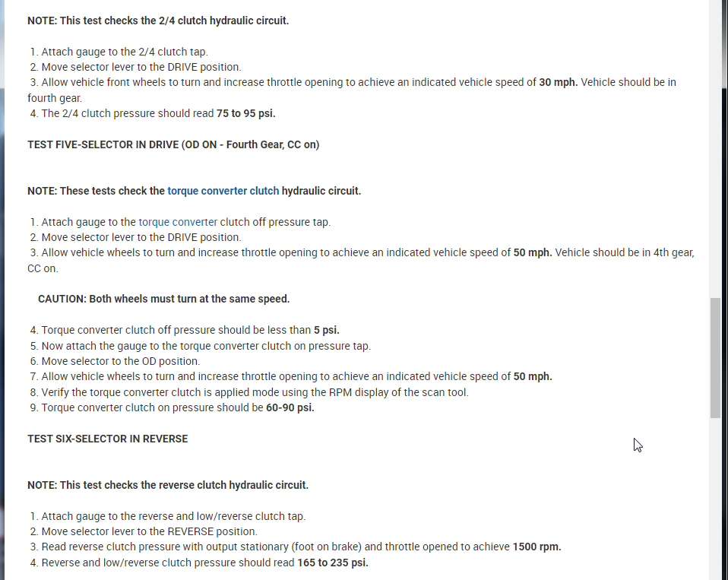
Task: Click the vertical scrollbar thumb
Action: [715, 357]
